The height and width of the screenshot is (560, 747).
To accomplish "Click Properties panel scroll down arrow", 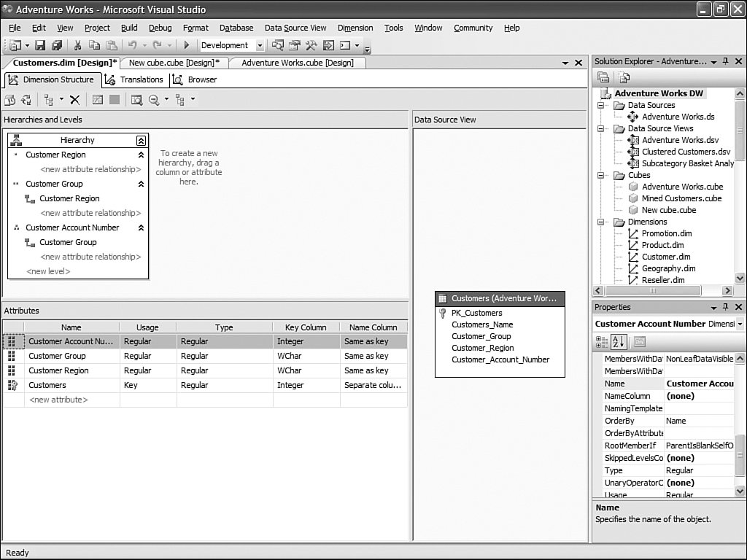I will (x=740, y=491).
